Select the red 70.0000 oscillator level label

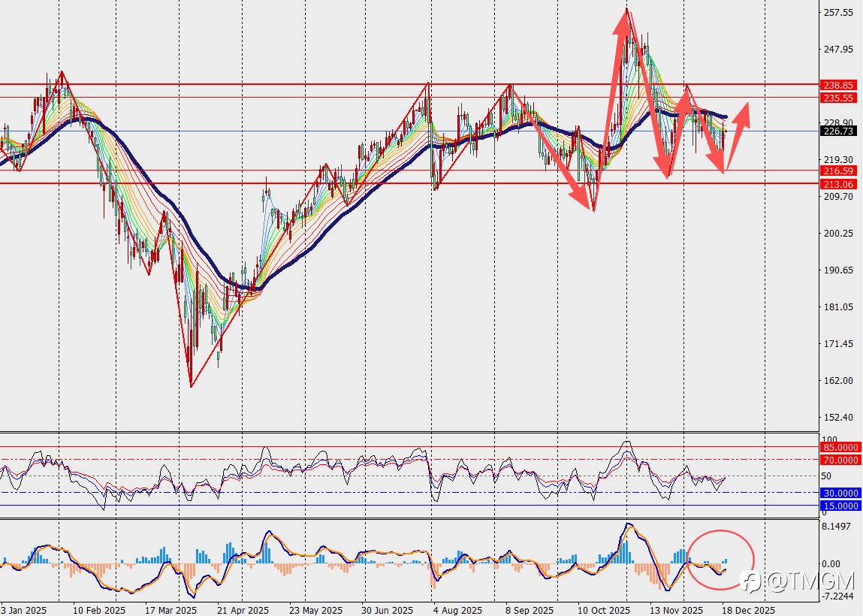click(840, 460)
